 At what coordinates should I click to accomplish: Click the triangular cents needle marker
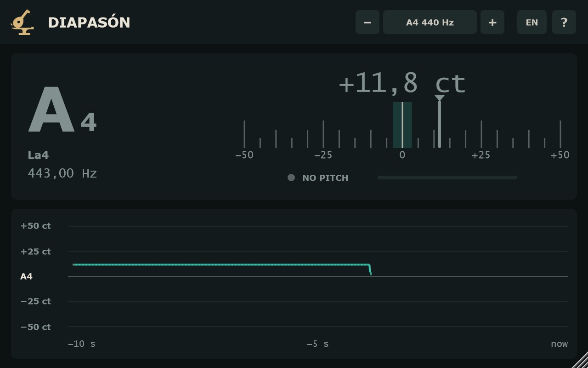[440, 98]
